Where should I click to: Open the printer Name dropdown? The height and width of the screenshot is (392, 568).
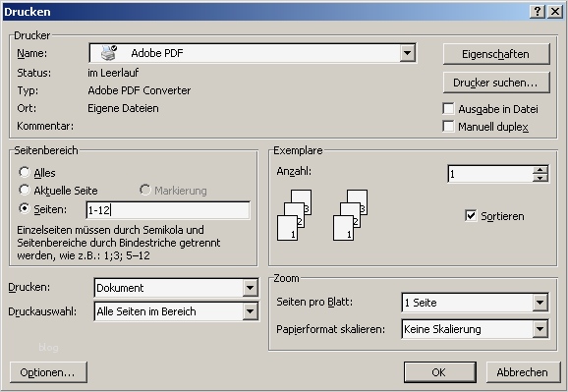point(407,53)
